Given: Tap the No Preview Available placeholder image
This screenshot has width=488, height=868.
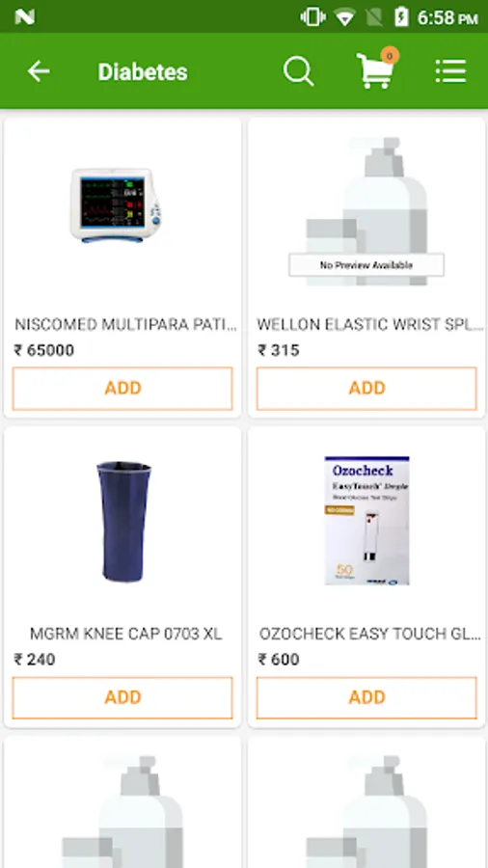Looking at the screenshot, I should tap(366, 211).
